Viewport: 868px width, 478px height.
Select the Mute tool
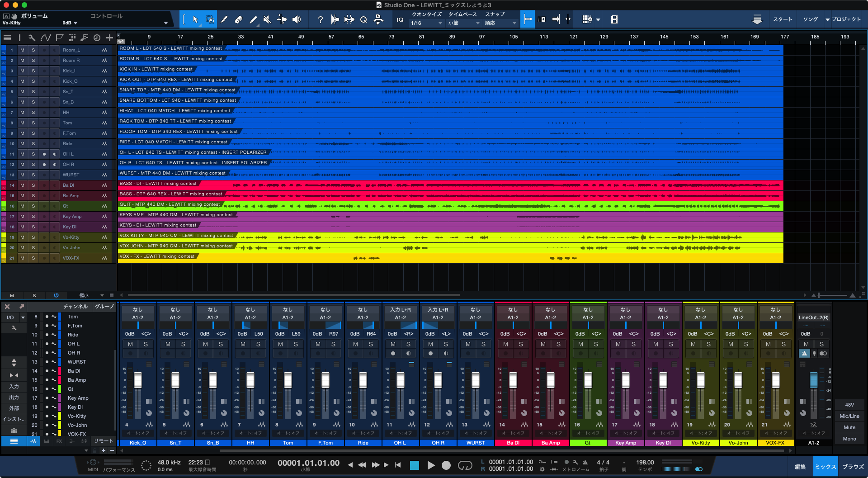point(267,19)
